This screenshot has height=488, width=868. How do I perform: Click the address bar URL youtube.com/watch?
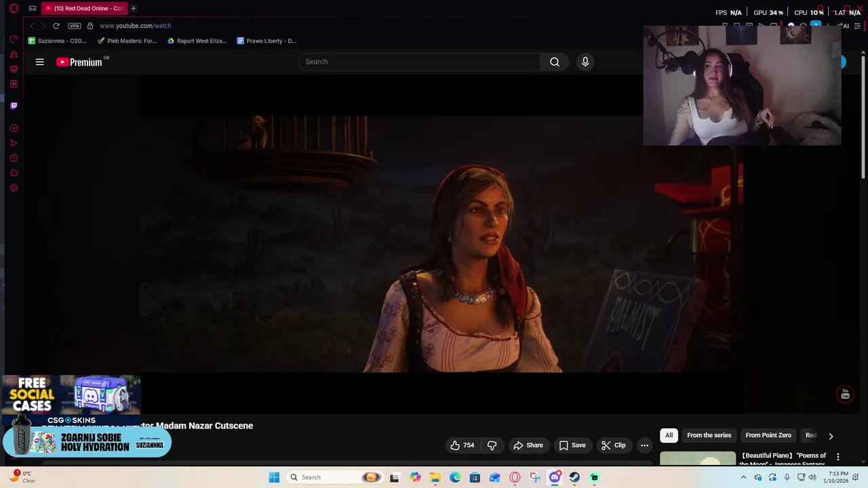coord(135,26)
